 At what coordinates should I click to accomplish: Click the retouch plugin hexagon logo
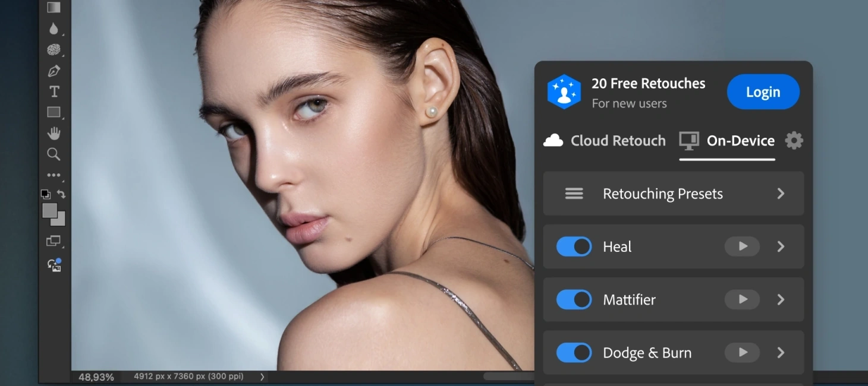coord(564,91)
